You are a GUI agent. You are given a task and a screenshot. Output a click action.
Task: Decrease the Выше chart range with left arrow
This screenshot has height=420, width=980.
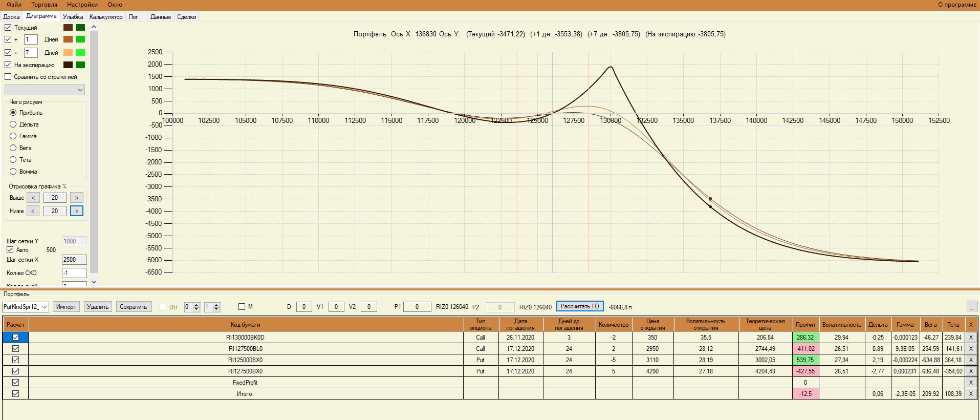pos(33,198)
